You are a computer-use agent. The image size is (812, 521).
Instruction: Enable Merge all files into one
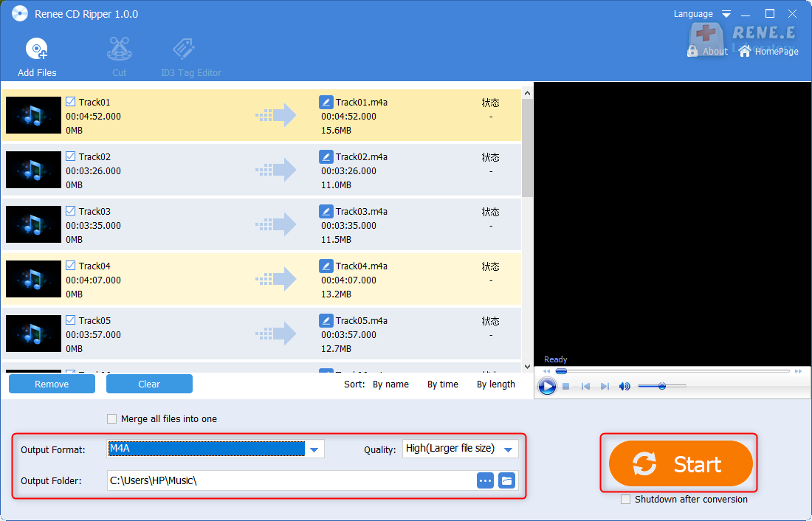coord(111,418)
